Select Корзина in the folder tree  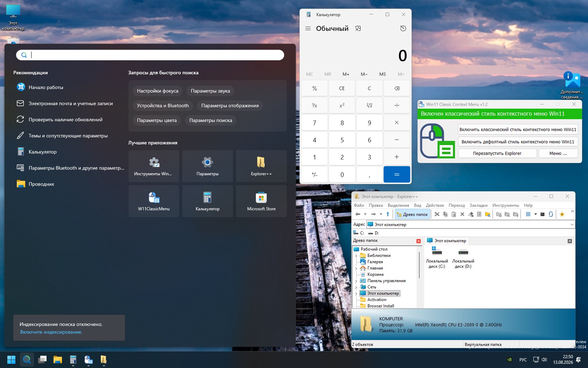[375, 274]
